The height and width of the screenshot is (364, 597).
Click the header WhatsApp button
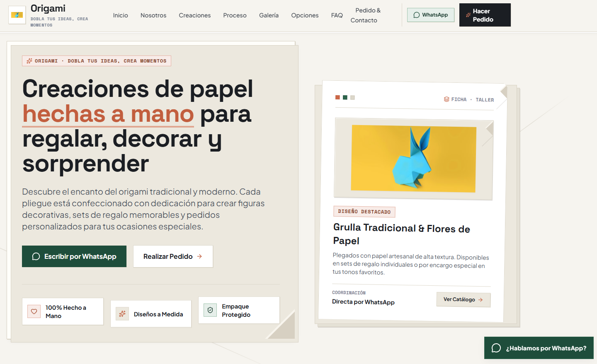431,15
